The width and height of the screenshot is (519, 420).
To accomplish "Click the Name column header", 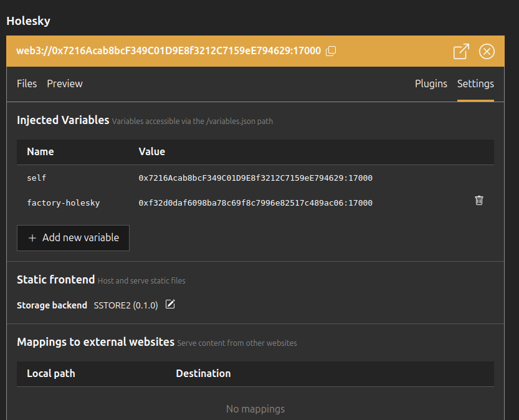I will pyautogui.click(x=40, y=151).
